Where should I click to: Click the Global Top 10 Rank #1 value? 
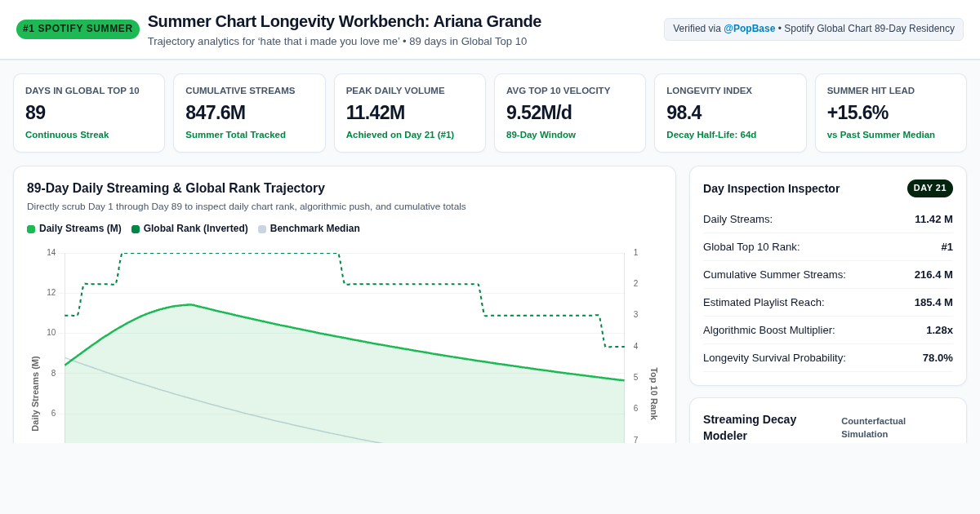tap(947, 246)
